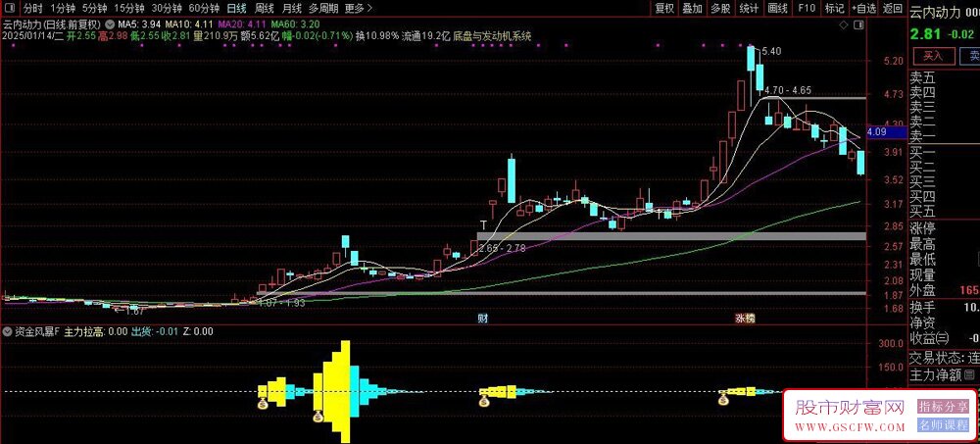Click the 4.09 price tag on axis
980x444 pixels.
pyautogui.click(x=888, y=132)
